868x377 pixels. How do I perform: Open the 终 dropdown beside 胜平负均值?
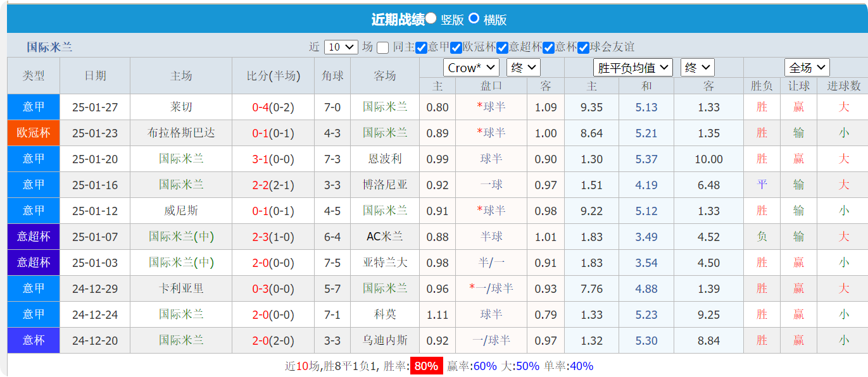tap(698, 67)
